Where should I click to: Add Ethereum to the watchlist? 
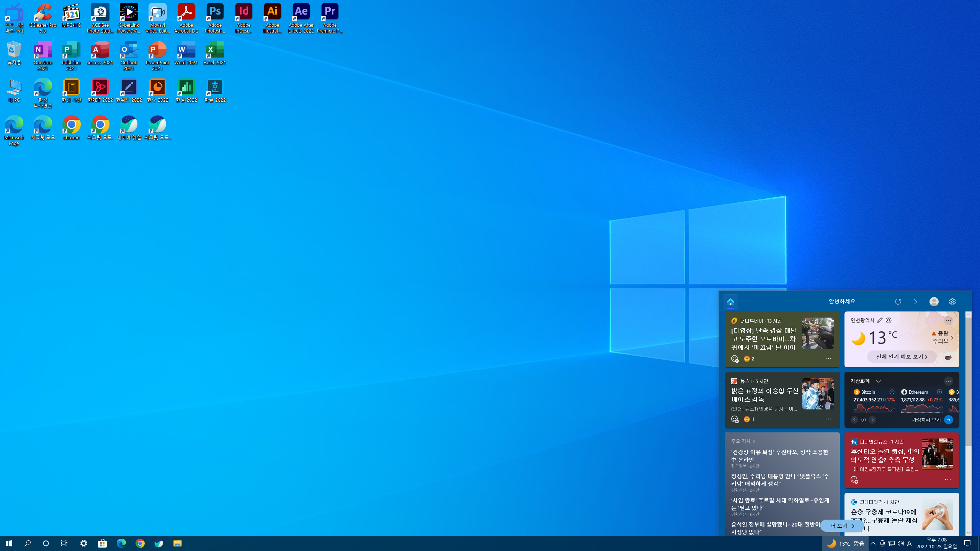[x=939, y=392]
